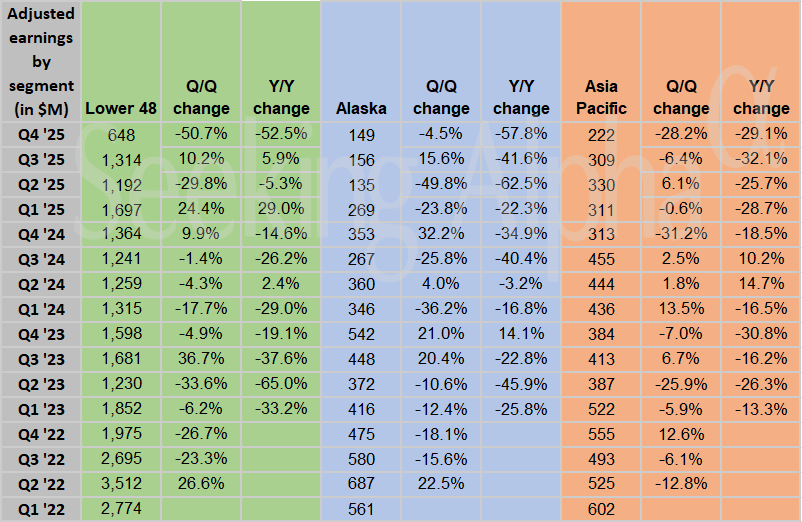This screenshot has height=522, width=802.
Task: Select the Q1 '24 row label
Action: click(x=40, y=310)
